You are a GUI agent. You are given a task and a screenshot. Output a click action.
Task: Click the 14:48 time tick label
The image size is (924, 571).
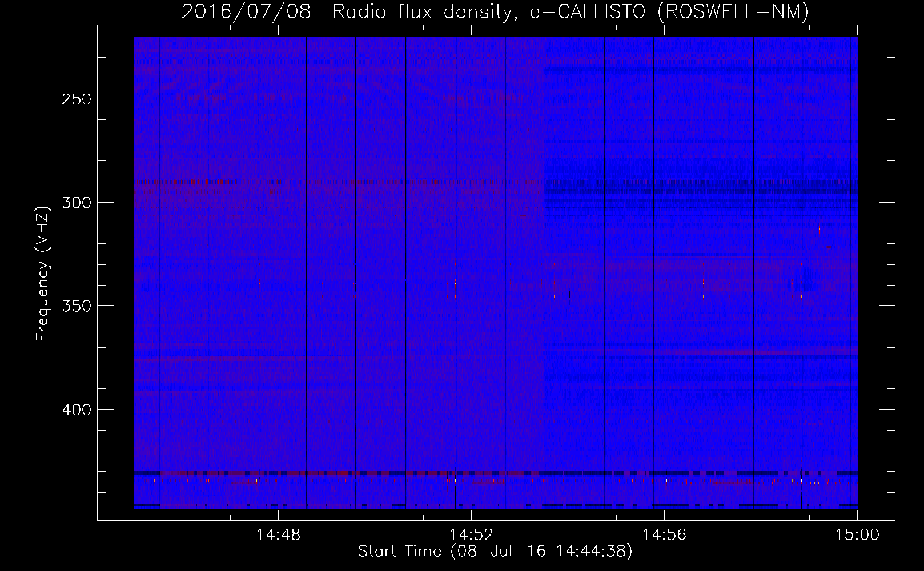click(x=278, y=535)
